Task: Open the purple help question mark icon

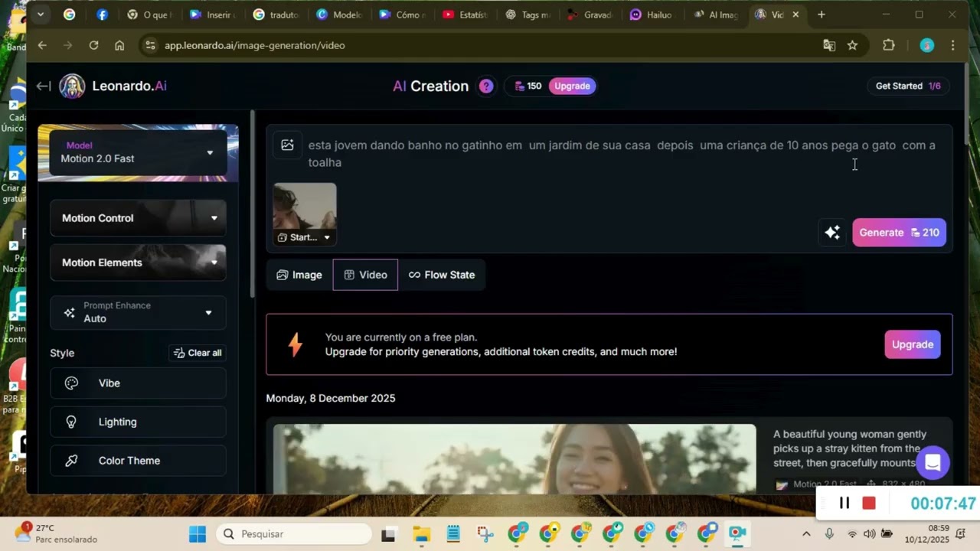Action: tap(486, 86)
